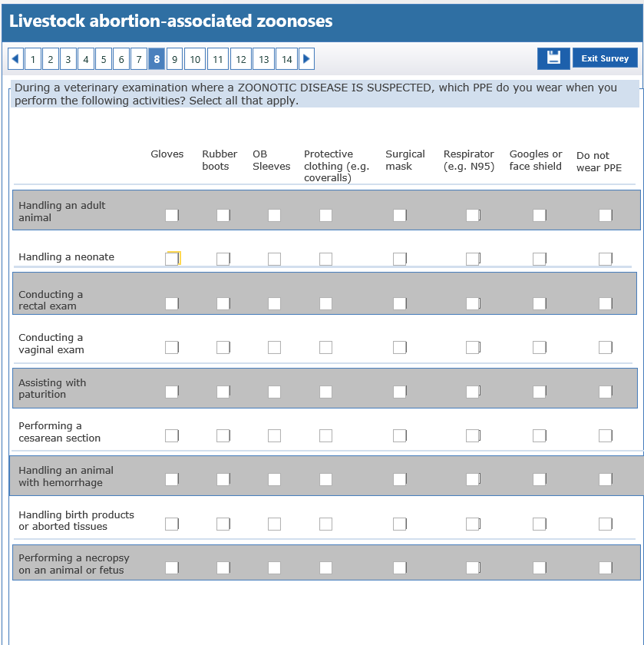Switch to survey page 12
Screen dimensions: 644x645
[x=241, y=59]
